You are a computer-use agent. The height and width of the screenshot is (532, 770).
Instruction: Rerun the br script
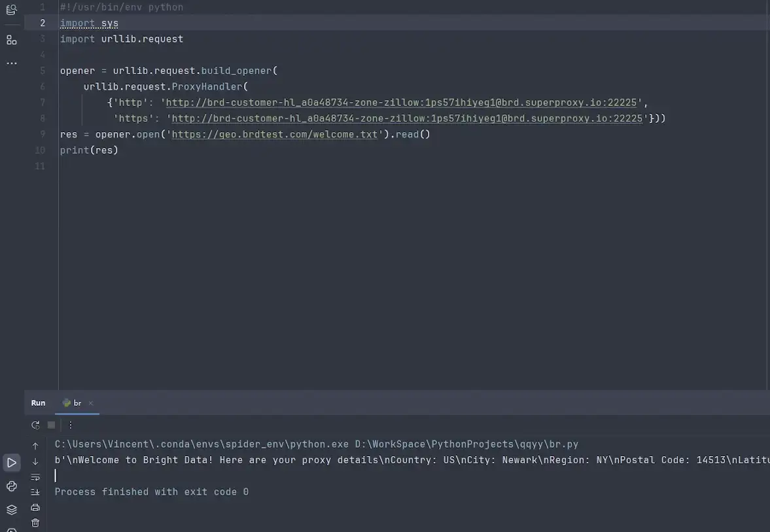(x=35, y=425)
